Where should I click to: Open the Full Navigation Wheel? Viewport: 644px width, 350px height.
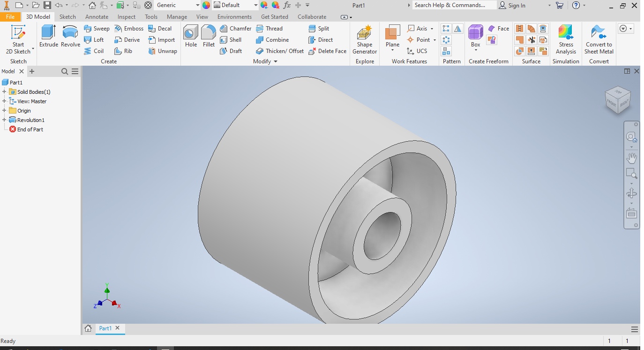click(631, 137)
